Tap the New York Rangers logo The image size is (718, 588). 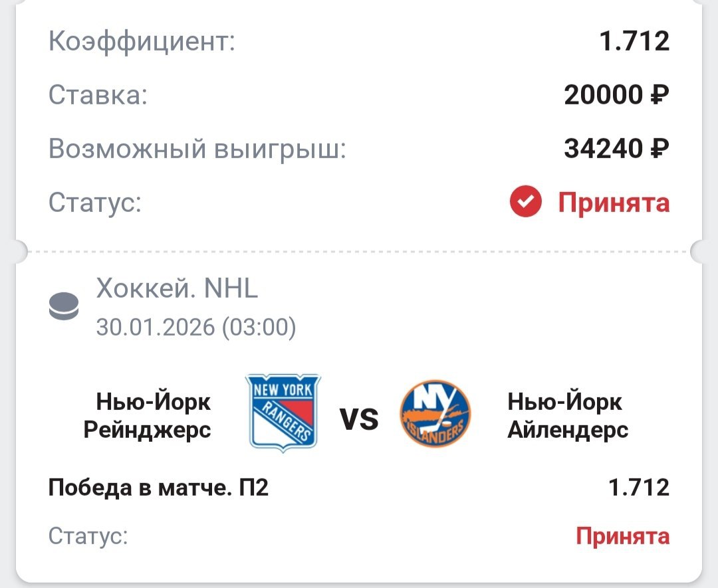[x=283, y=413]
